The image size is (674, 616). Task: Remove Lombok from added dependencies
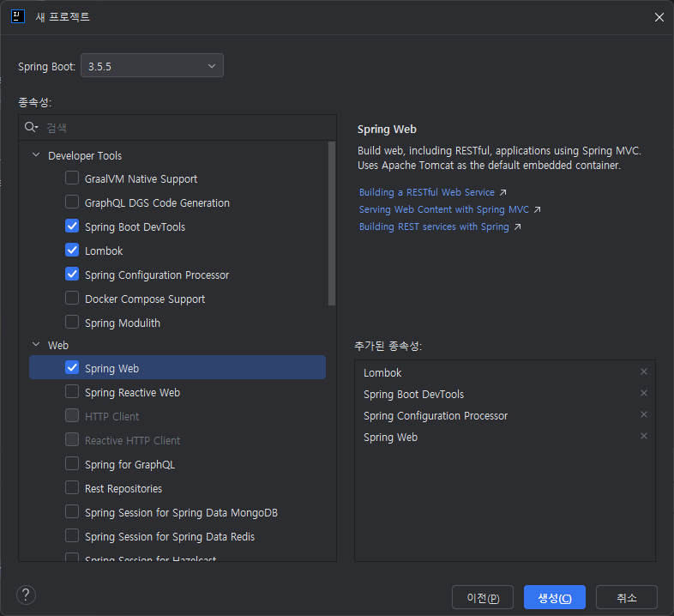pos(643,371)
